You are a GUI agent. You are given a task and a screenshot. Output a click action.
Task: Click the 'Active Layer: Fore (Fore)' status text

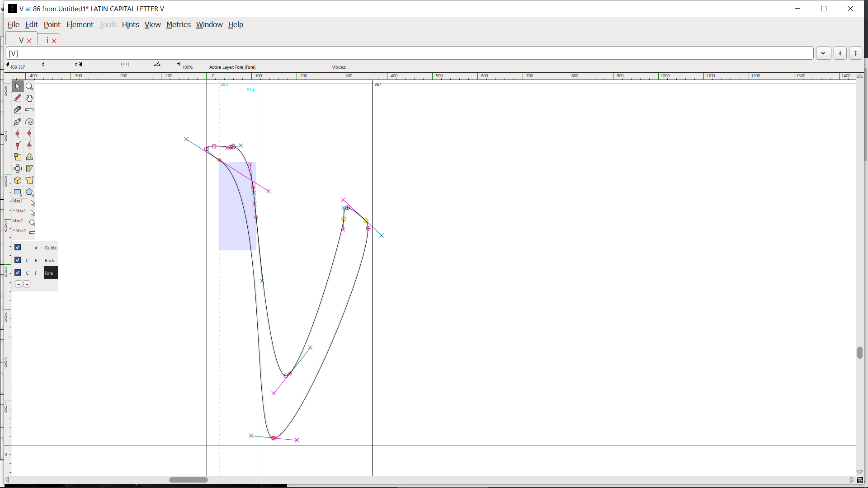pos(232,67)
